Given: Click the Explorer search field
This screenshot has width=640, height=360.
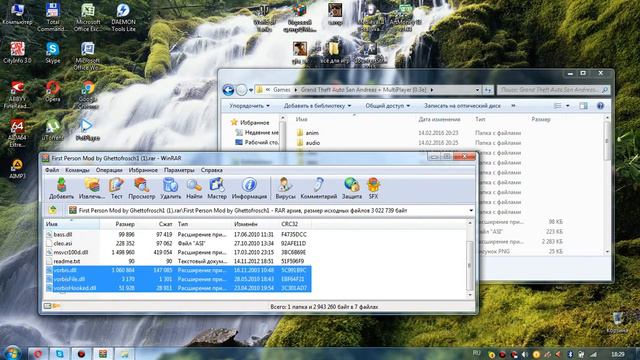Looking at the screenshot, I should 553,90.
